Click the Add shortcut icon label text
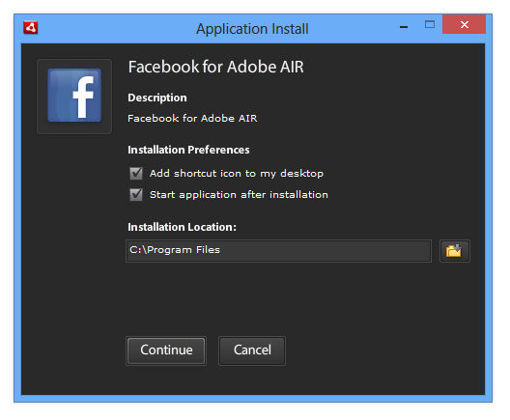The image size is (510, 420). [237, 174]
